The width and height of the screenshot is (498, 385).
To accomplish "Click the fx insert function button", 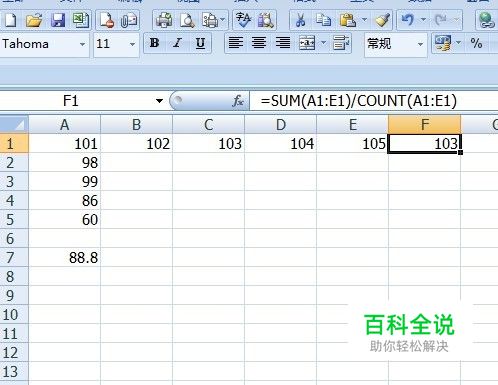I will 238,100.
